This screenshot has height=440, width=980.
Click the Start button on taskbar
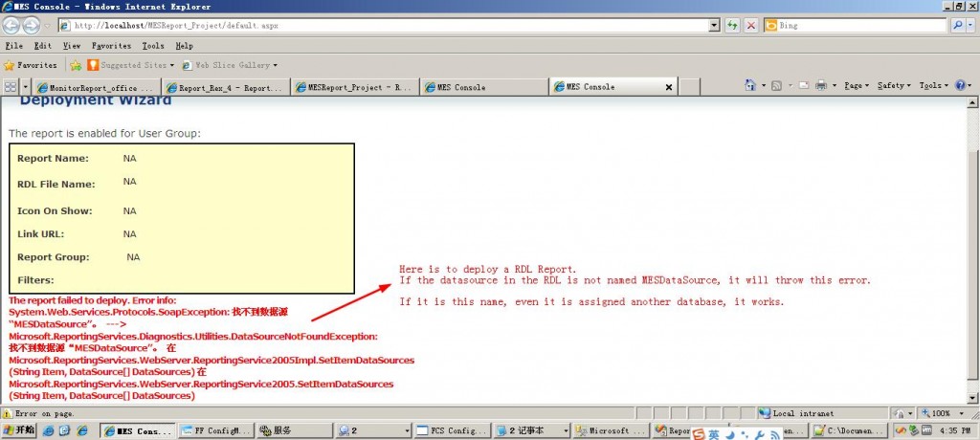tap(19, 430)
